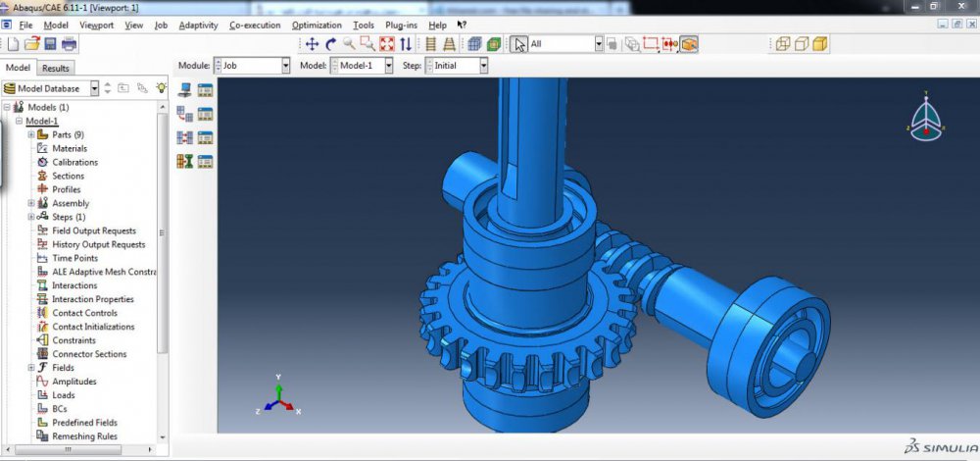Click the Create Job icon

tap(184, 90)
